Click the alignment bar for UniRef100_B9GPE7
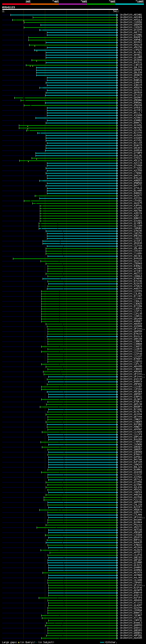 click(73, 37)
